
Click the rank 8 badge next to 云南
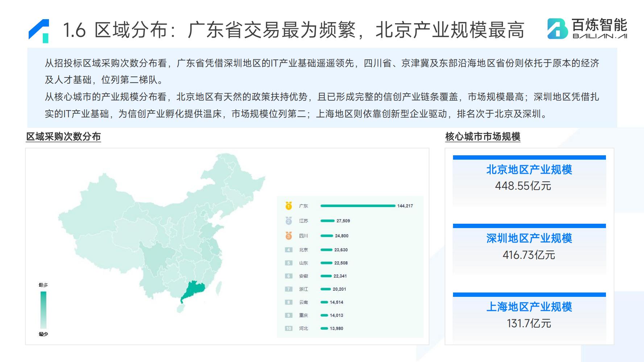(288, 302)
